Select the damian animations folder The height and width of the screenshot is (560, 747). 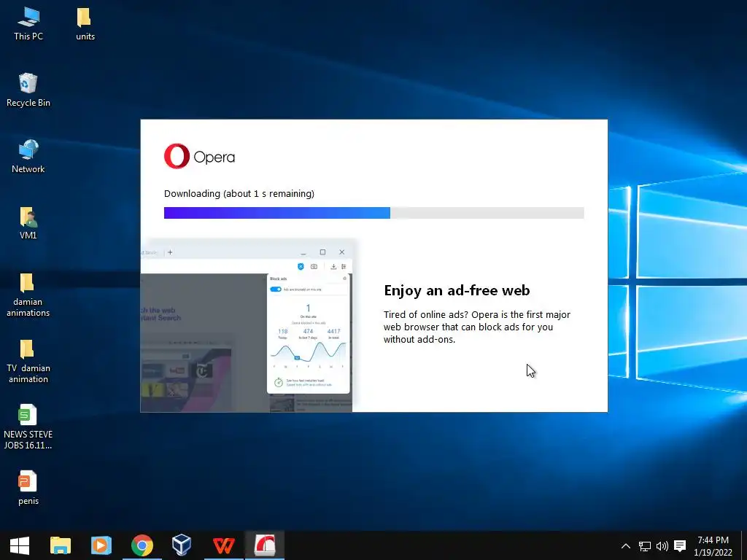coord(28,295)
